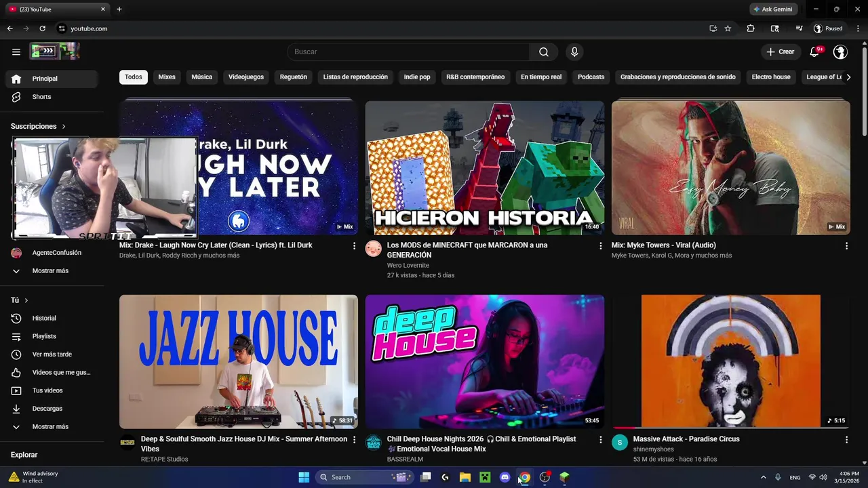Go to Principal home section
868x488 pixels.
coord(52,79)
